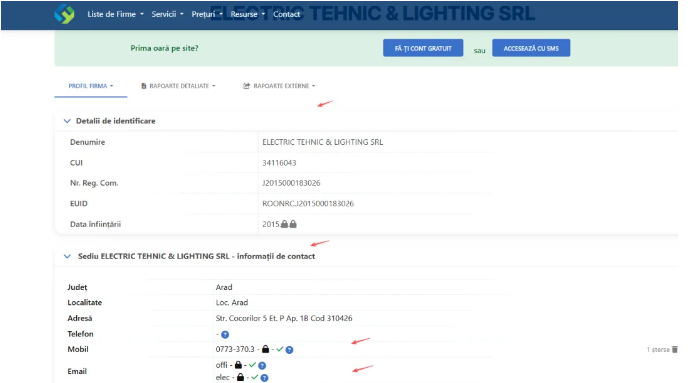This screenshot has height=383, width=695.
Task: Click the '1 șterse' label
Action: (658, 350)
